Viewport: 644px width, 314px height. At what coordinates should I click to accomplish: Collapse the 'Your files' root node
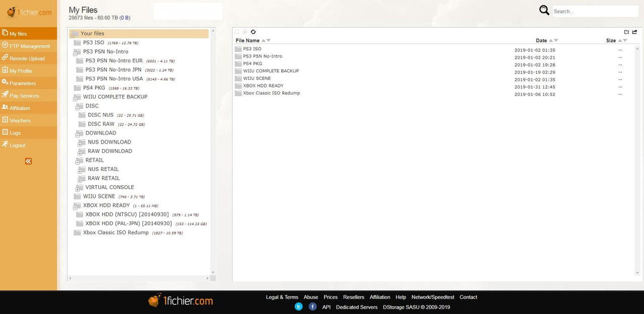(x=73, y=36)
